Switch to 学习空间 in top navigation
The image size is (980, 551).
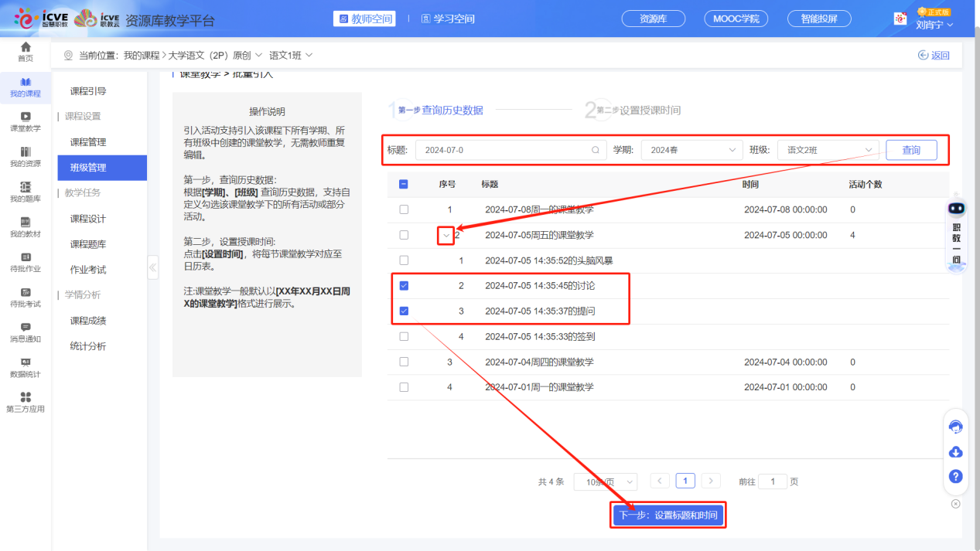click(x=446, y=19)
